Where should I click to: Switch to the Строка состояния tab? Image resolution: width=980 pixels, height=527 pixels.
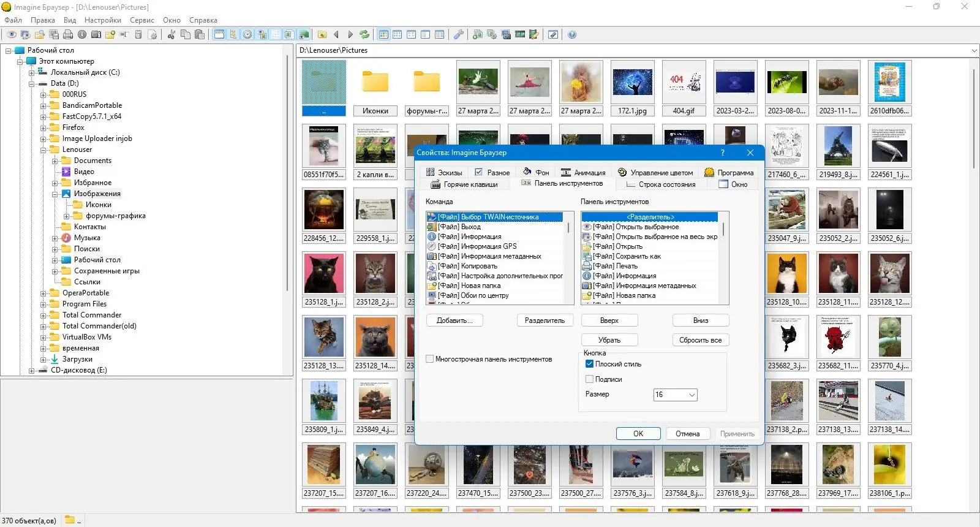pyautogui.click(x=661, y=184)
